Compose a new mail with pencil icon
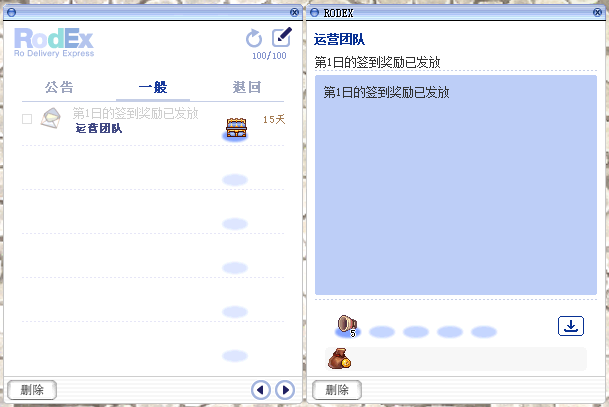Screen dimensions: 609x407 [282, 37]
